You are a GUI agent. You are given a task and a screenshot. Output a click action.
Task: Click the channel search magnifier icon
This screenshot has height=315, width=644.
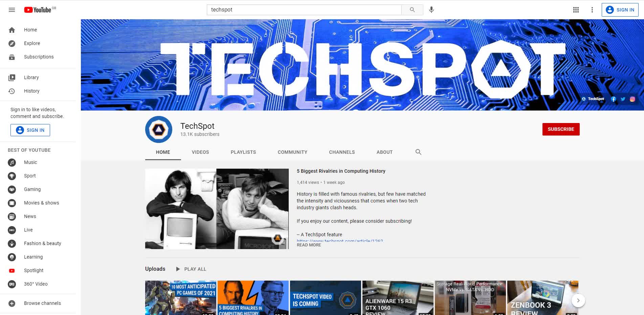418,152
